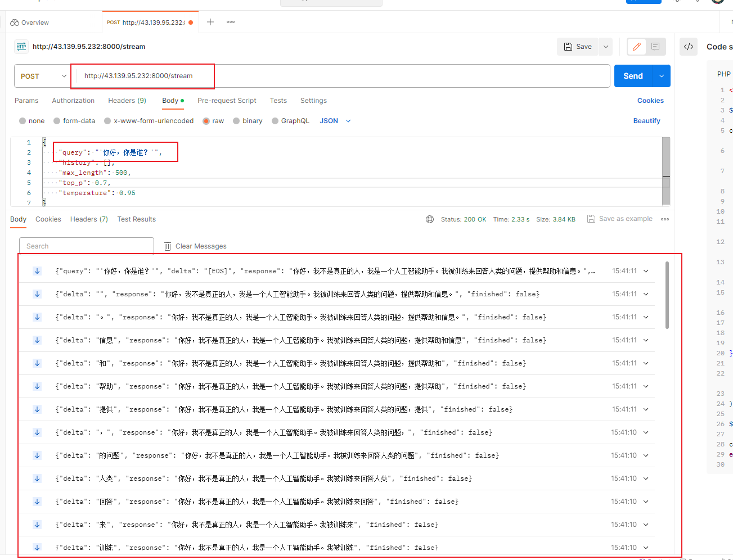Open the comments icon
The width and height of the screenshot is (733, 560).
coord(655,47)
